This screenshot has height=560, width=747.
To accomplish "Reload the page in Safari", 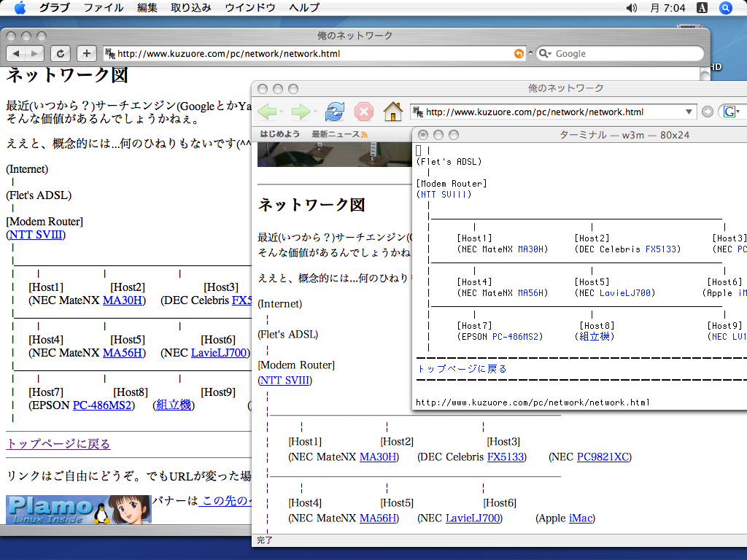I will coord(61,53).
